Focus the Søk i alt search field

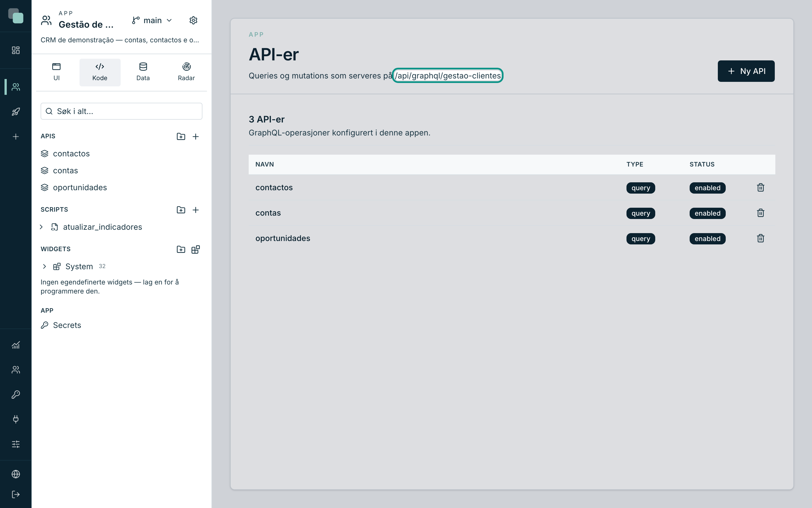coord(122,111)
